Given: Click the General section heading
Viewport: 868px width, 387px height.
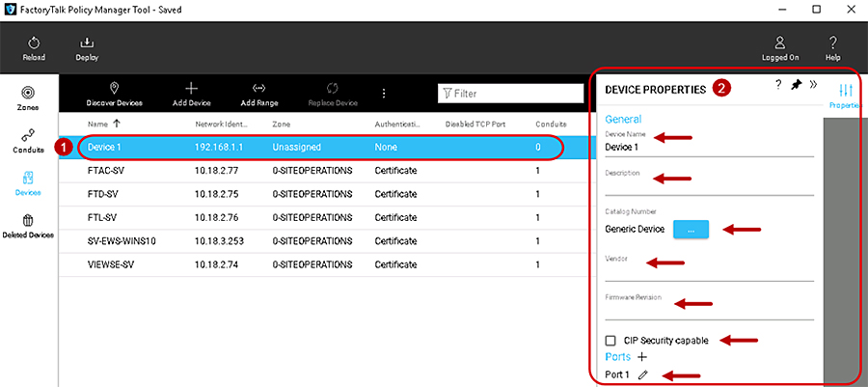Looking at the screenshot, I should click(623, 119).
